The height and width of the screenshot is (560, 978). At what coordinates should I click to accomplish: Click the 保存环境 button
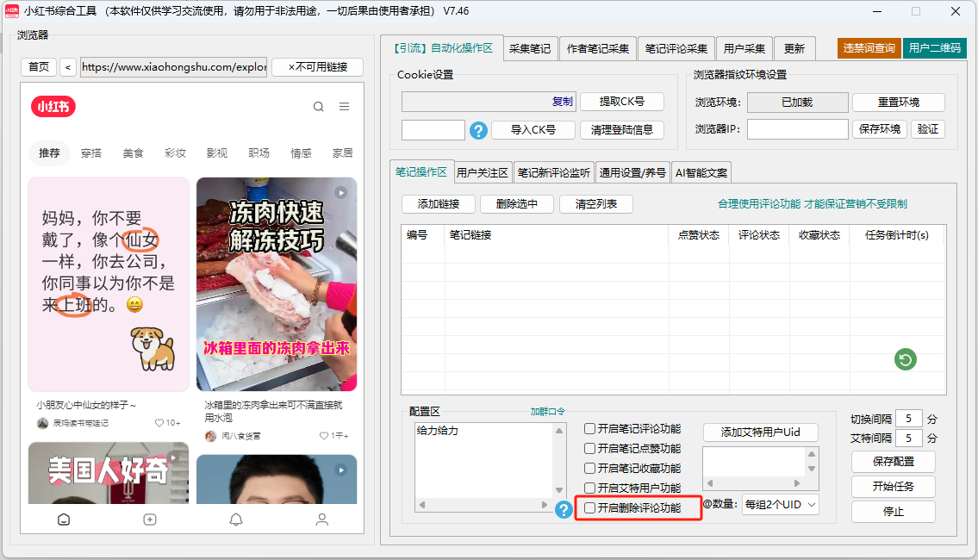pos(880,129)
